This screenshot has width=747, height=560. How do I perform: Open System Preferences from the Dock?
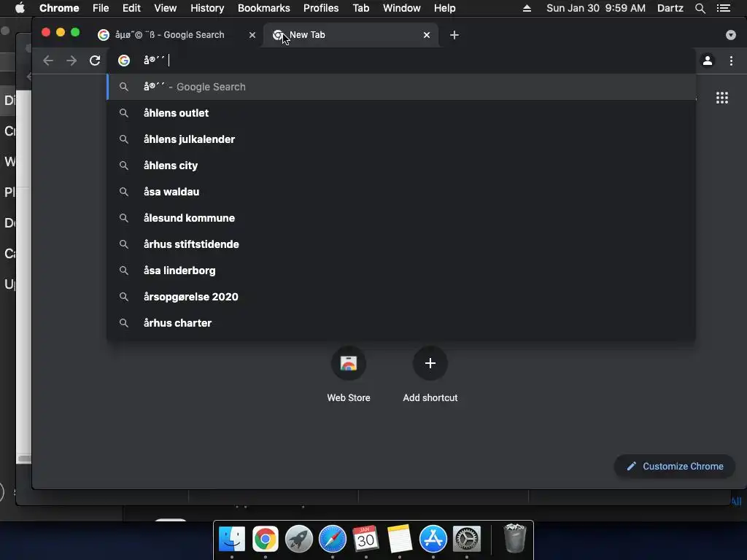tap(466, 539)
